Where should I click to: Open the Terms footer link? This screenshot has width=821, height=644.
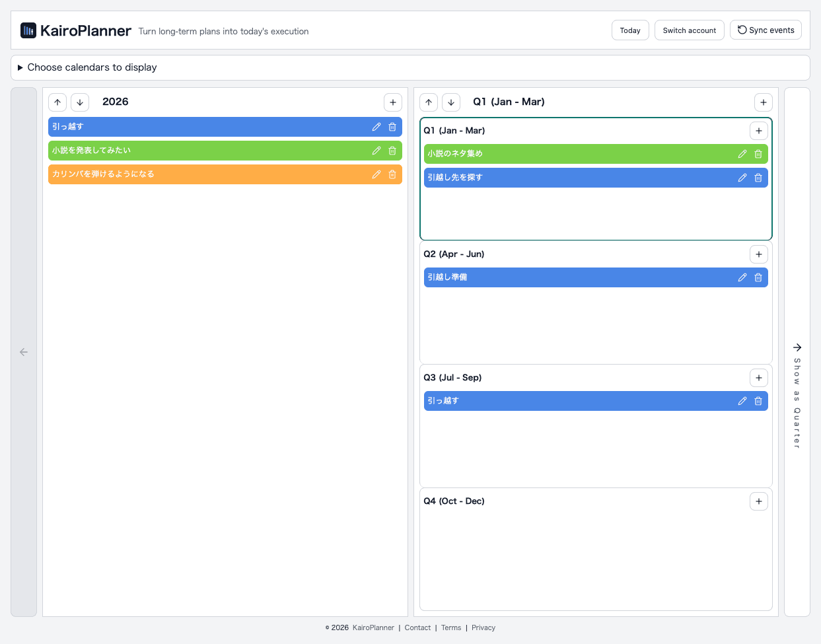[x=451, y=627]
